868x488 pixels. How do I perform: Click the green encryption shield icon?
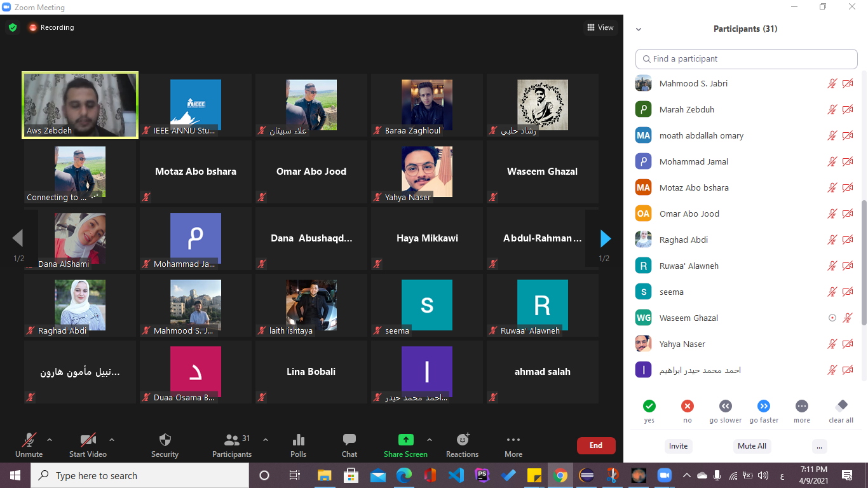point(12,27)
